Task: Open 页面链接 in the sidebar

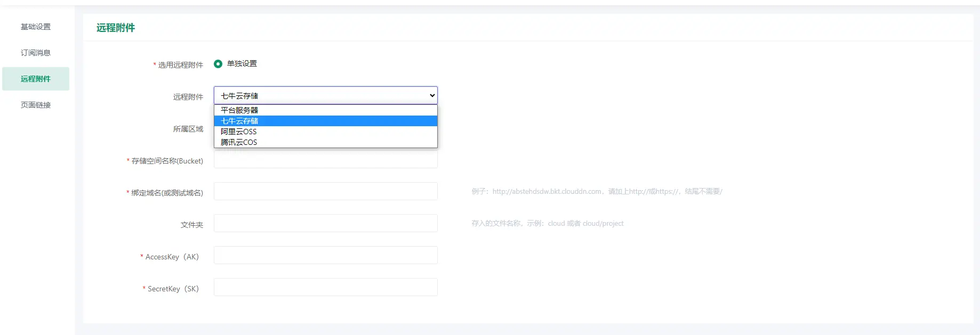Action: [x=36, y=105]
